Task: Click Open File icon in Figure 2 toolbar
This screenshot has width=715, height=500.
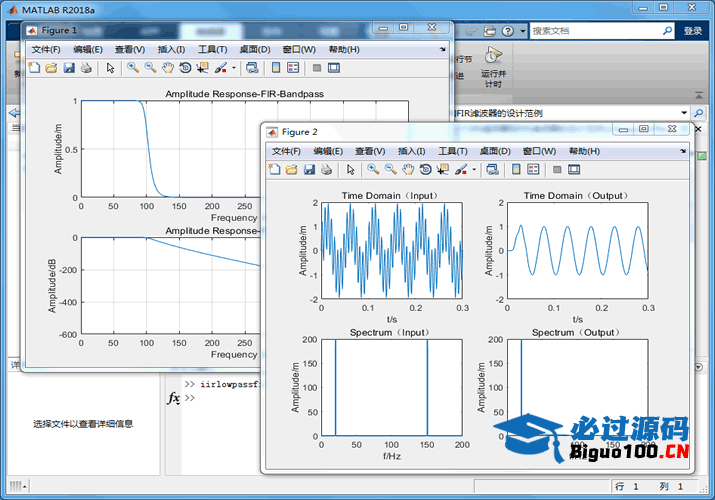Action: coord(291,170)
